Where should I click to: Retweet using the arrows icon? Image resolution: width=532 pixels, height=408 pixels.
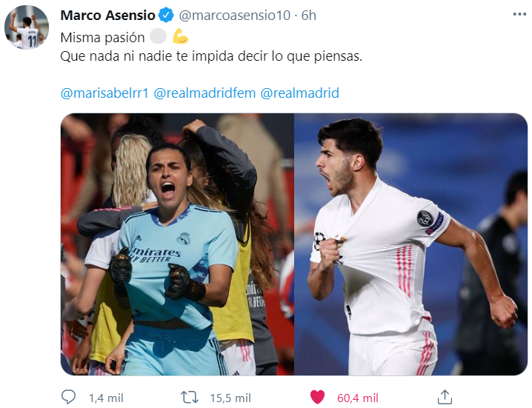click(x=189, y=397)
